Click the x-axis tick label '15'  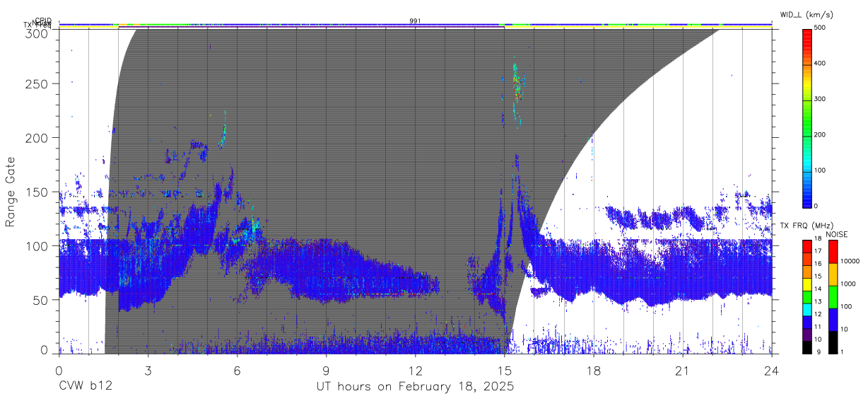tap(504, 371)
